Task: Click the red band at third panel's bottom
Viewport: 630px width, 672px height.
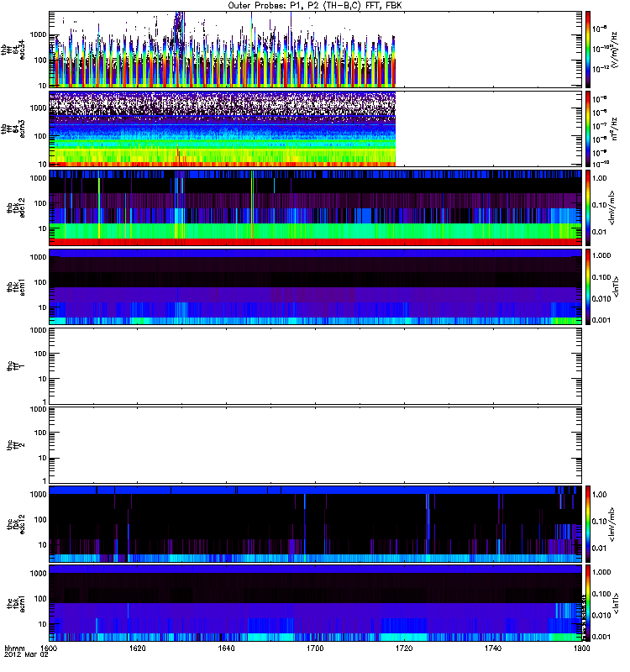Action: pyautogui.click(x=315, y=241)
